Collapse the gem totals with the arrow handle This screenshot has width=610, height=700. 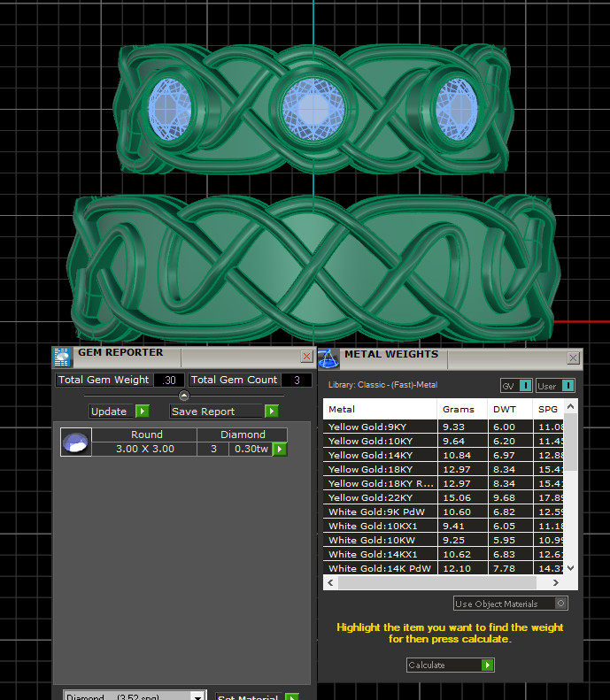[x=184, y=396]
